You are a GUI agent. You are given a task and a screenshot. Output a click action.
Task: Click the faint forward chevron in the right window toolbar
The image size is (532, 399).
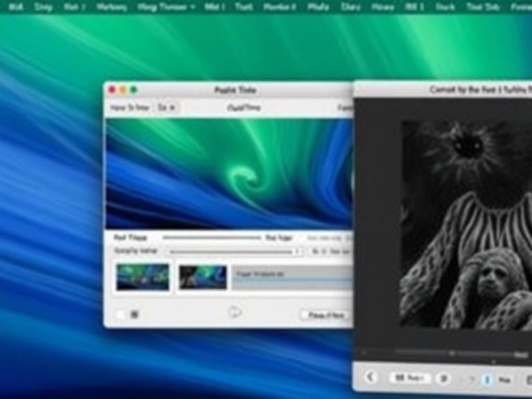471,378
